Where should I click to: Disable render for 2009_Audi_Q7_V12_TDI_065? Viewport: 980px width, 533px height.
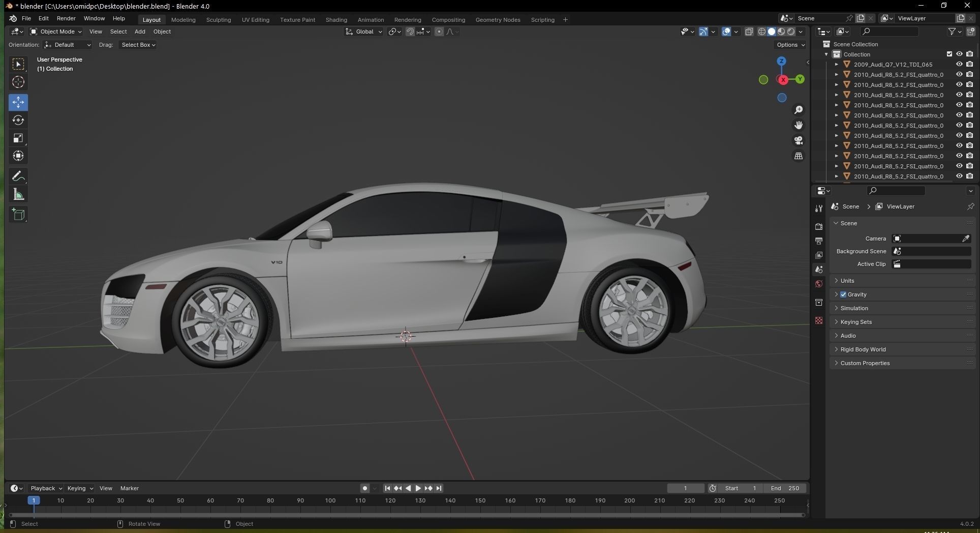(x=969, y=65)
